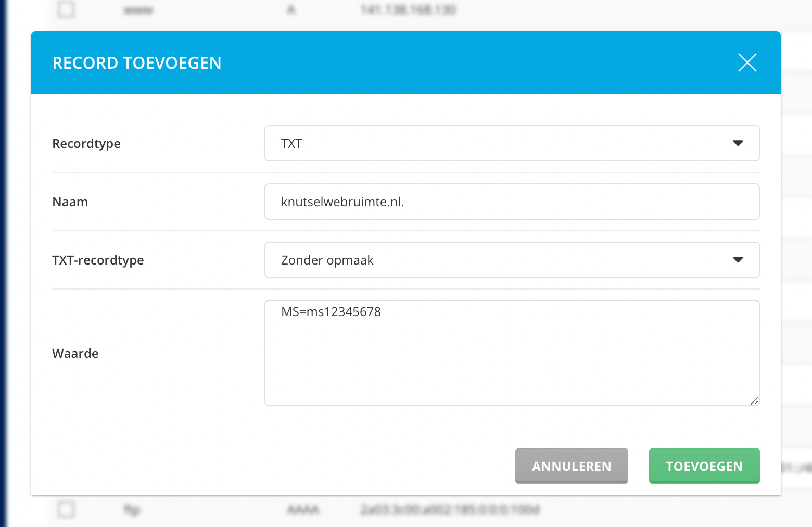This screenshot has width=812, height=527.
Task: Click the Zonder opmaak option text
Action: pos(327,260)
